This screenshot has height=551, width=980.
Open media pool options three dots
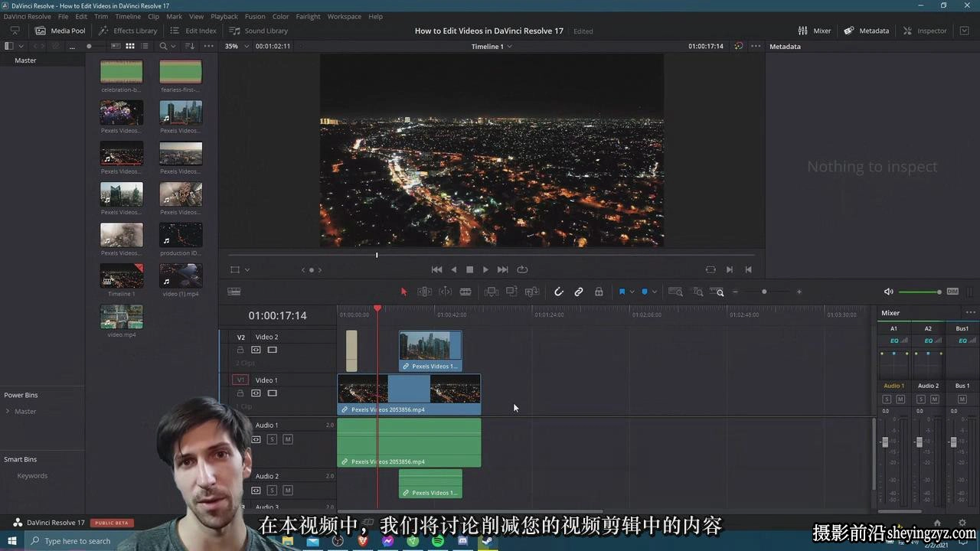(x=208, y=46)
